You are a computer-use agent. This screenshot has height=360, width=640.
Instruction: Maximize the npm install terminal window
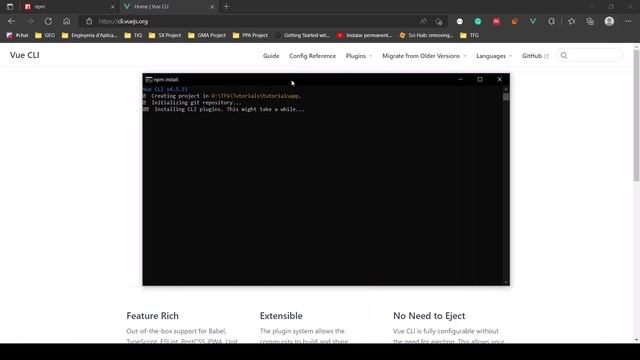point(480,80)
